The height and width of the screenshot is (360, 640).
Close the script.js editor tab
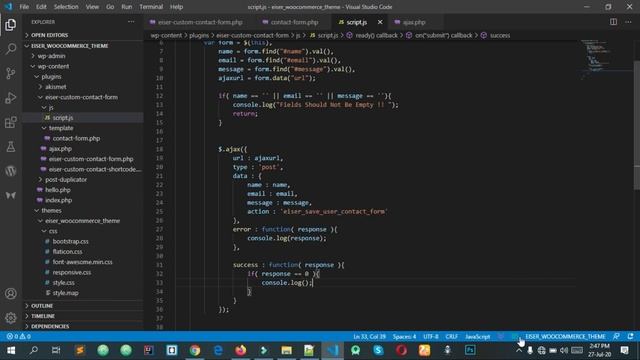coord(380,22)
